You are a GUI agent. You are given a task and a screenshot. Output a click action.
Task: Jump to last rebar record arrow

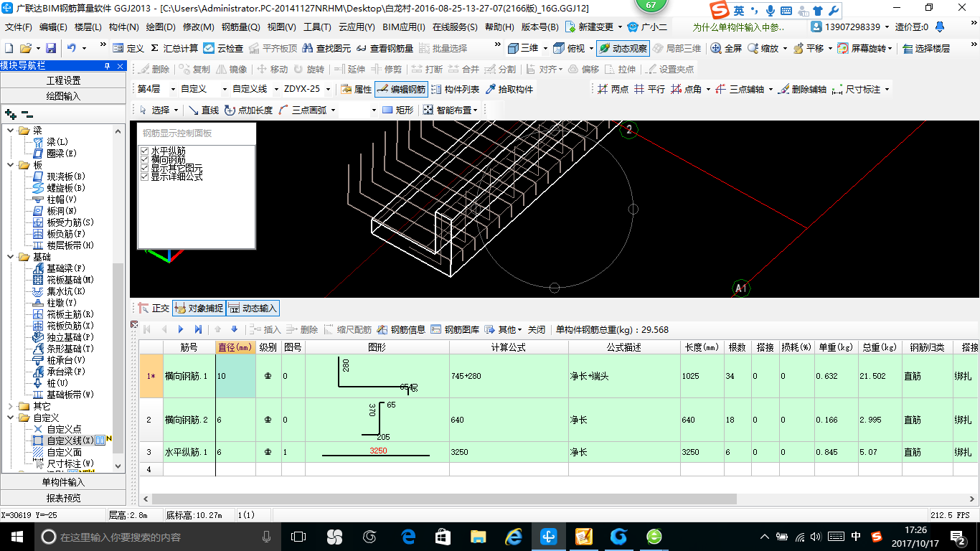pyautogui.click(x=198, y=329)
